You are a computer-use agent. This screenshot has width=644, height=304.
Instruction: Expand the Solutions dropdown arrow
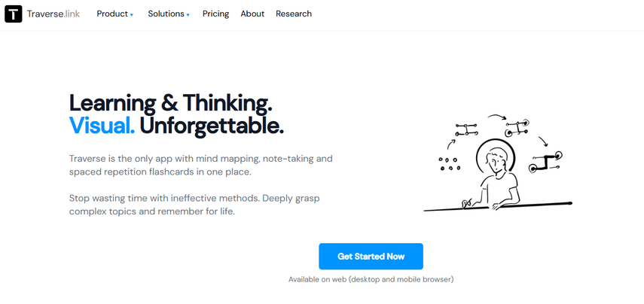[x=188, y=14]
